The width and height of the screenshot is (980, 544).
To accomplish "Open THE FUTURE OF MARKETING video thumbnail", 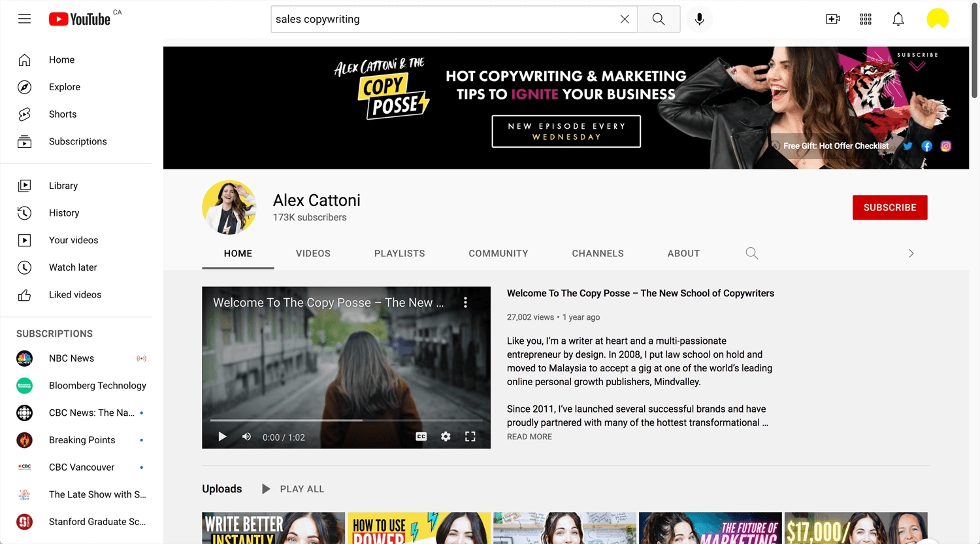I will 710,528.
